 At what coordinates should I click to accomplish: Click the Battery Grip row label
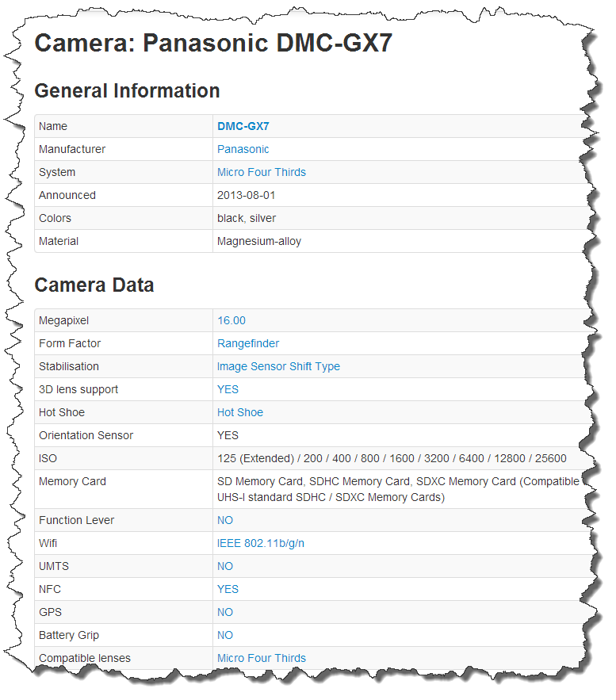point(69,635)
